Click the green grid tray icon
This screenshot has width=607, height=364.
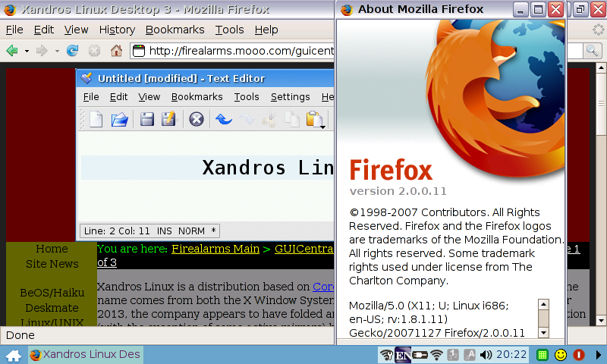point(543,355)
